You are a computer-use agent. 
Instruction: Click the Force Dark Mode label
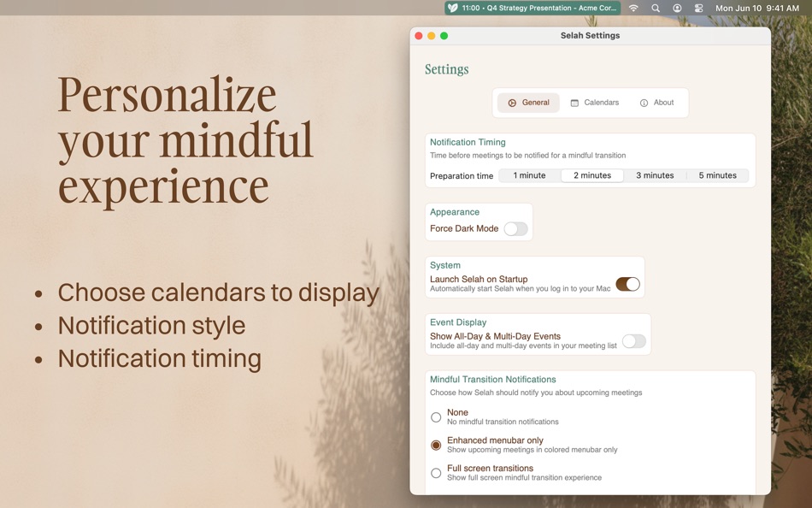tap(464, 228)
